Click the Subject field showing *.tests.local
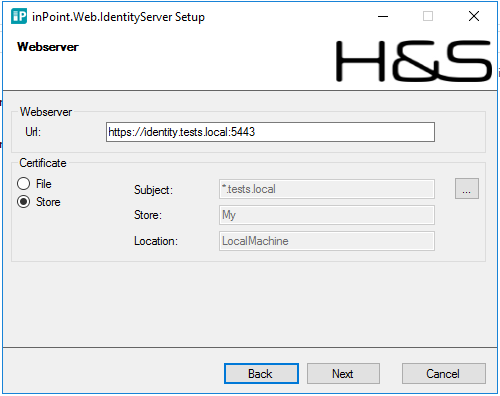This screenshot has width=500, height=396. coord(327,189)
